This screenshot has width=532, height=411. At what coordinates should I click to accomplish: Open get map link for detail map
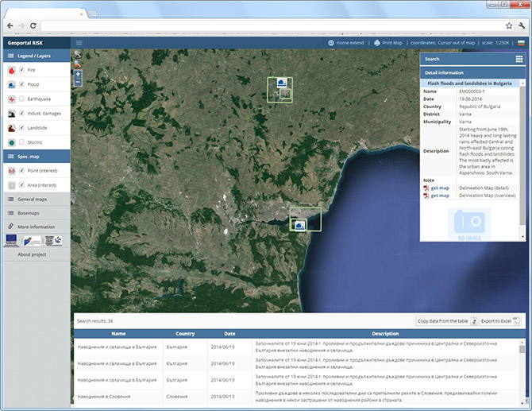pos(440,188)
